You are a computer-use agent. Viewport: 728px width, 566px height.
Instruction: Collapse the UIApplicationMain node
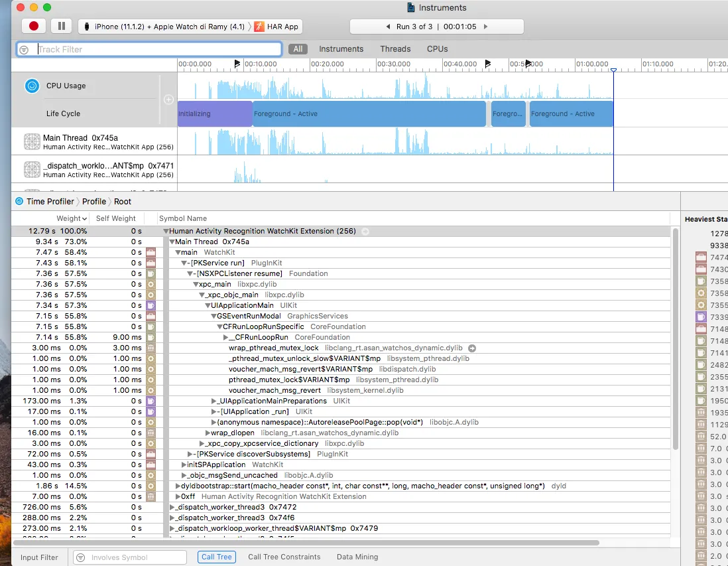208,305
